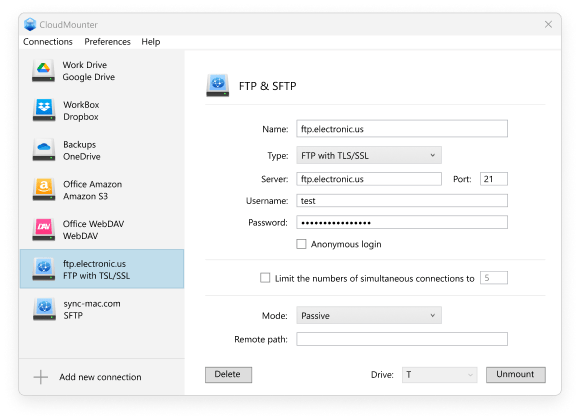Click the Password input field
Image resolution: width=580 pixels, height=420 pixels.
402,222
